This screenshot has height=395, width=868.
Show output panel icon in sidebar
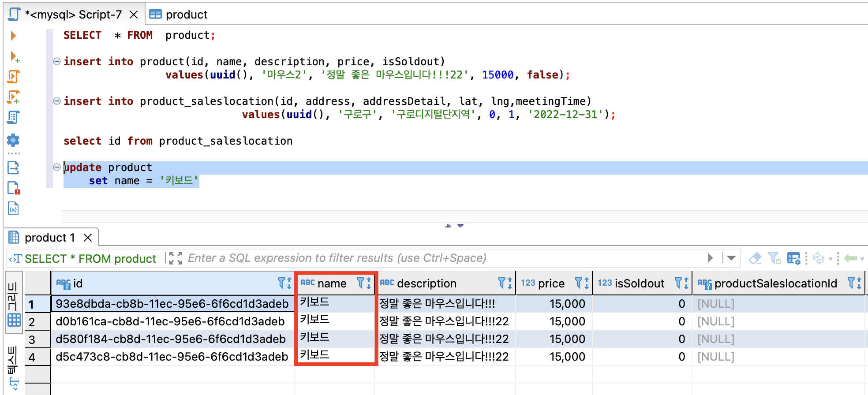(13, 168)
